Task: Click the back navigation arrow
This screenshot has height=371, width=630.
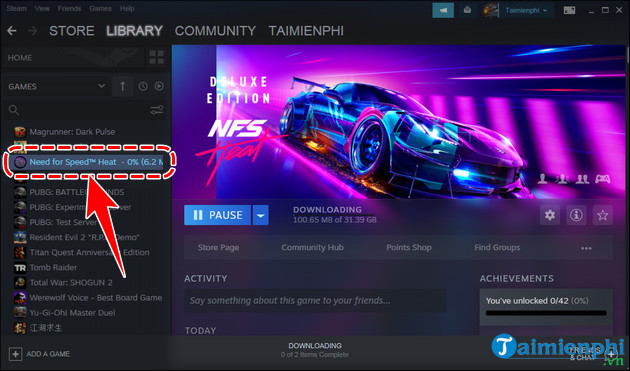Action: point(12,31)
